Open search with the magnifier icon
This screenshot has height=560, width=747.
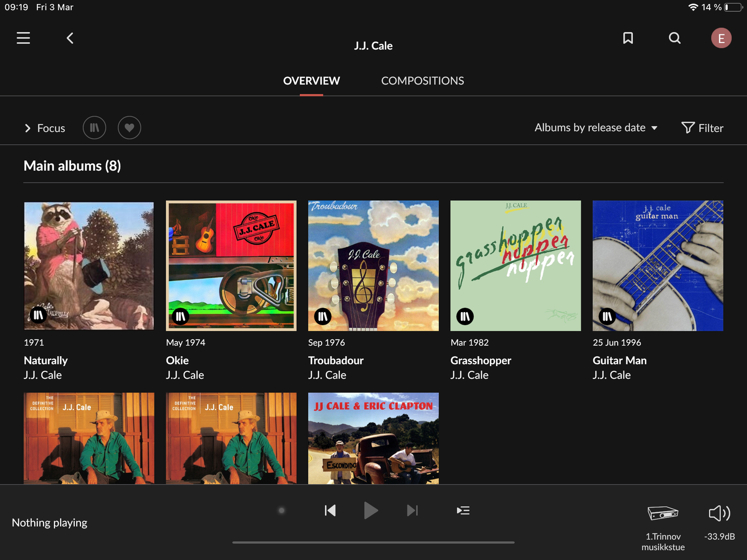[674, 38]
